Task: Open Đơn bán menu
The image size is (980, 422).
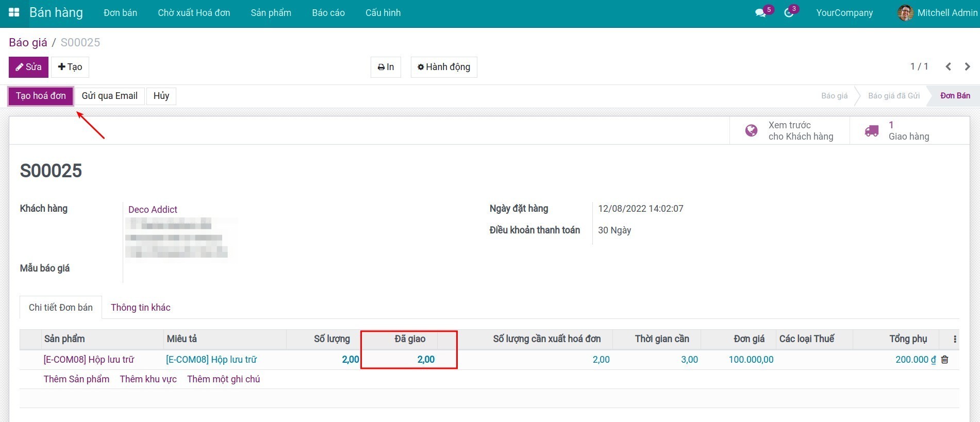Action: click(120, 13)
